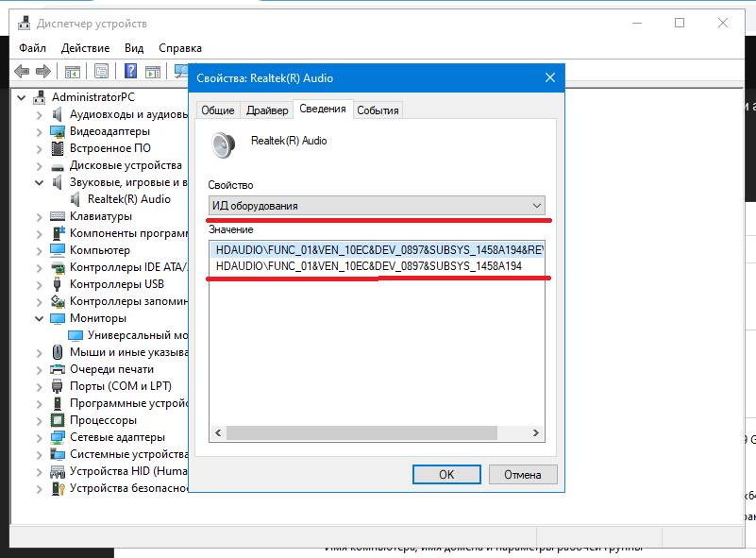
Task: Expand the Сетевые адаптеры category
Action: pos(39,438)
